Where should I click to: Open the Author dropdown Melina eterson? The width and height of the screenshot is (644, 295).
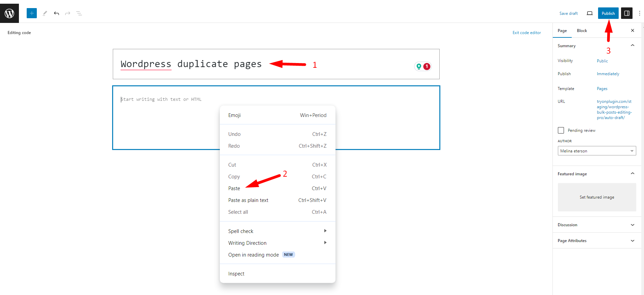click(597, 151)
